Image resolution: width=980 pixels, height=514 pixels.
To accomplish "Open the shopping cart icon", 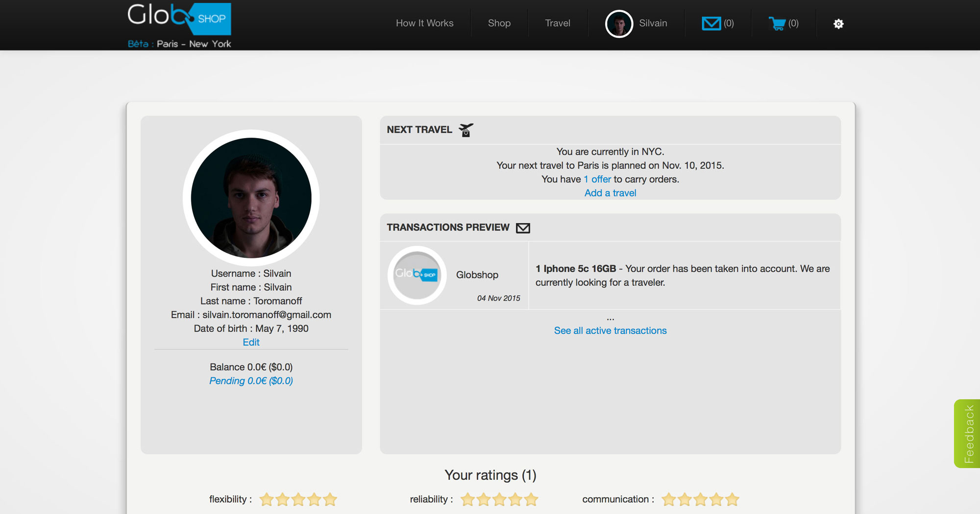I will coord(777,23).
